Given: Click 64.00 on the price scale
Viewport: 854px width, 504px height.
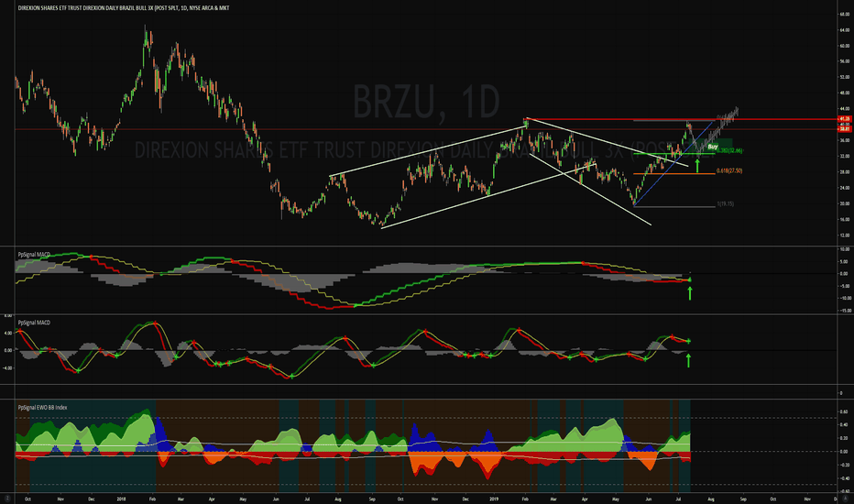Looking at the screenshot, I should (x=845, y=30).
